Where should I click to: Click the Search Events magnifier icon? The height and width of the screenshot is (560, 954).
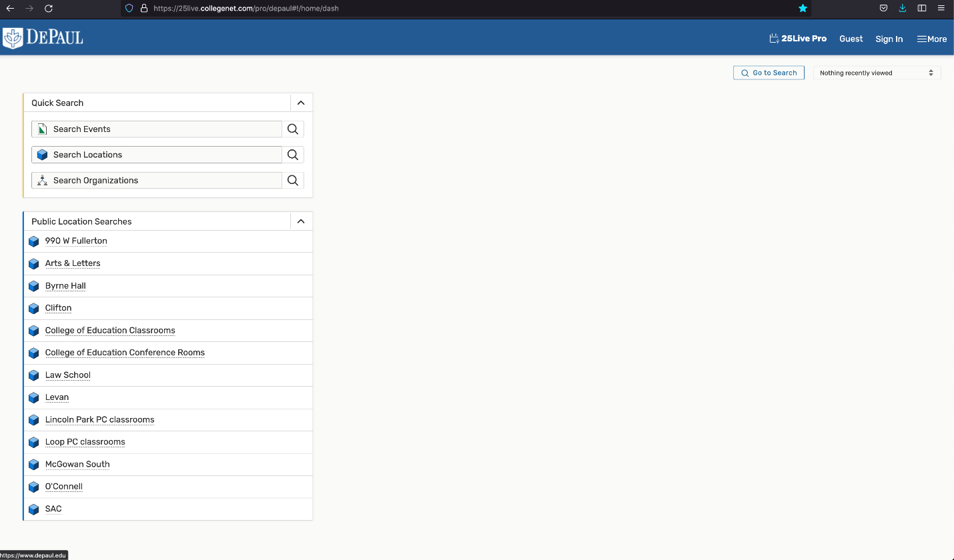[x=293, y=129]
